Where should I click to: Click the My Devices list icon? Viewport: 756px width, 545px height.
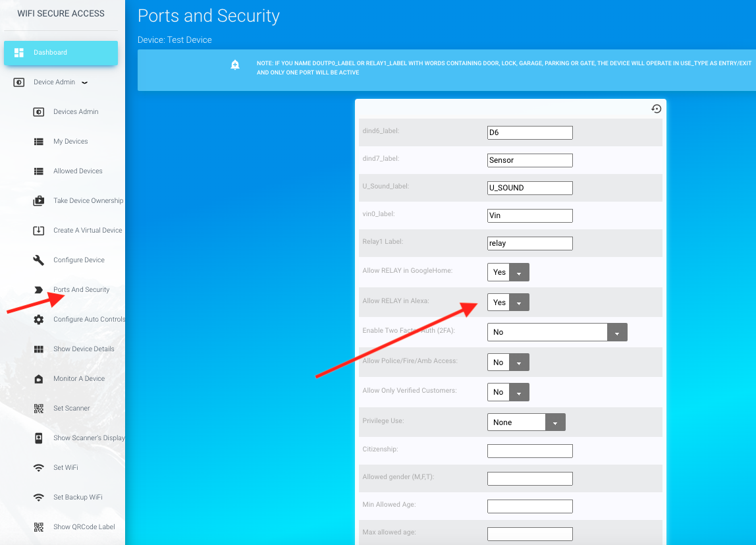[39, 142]
